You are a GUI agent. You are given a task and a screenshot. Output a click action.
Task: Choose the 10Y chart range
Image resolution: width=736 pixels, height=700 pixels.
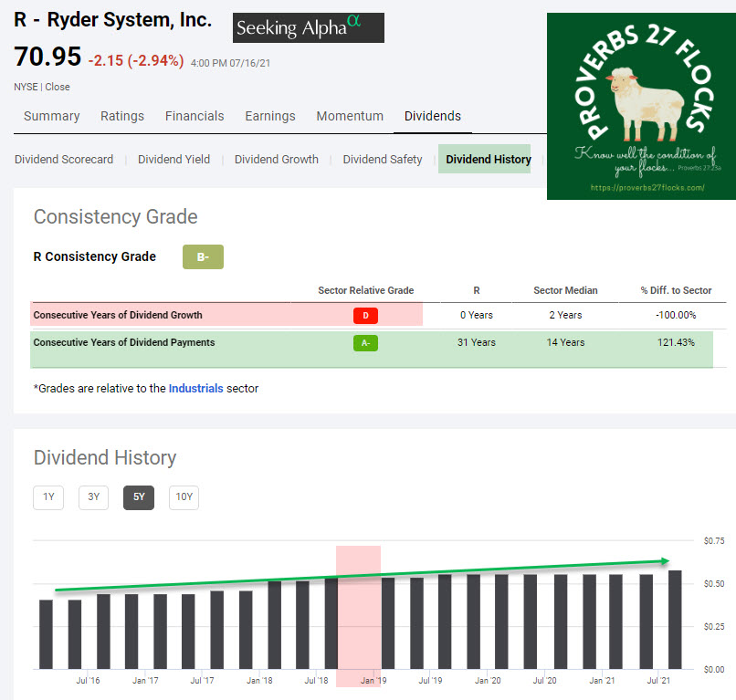[184, 497]
